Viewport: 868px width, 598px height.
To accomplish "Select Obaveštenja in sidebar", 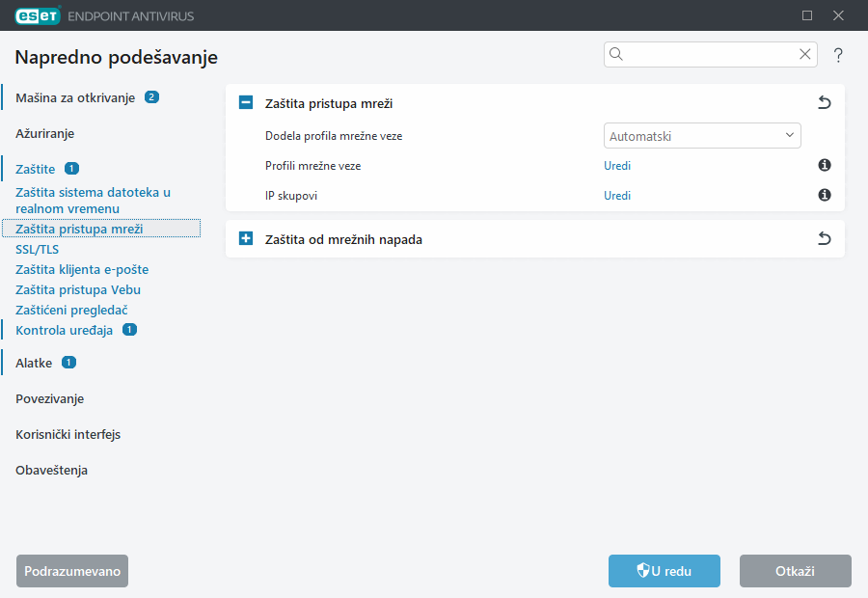I will [51, 470].
